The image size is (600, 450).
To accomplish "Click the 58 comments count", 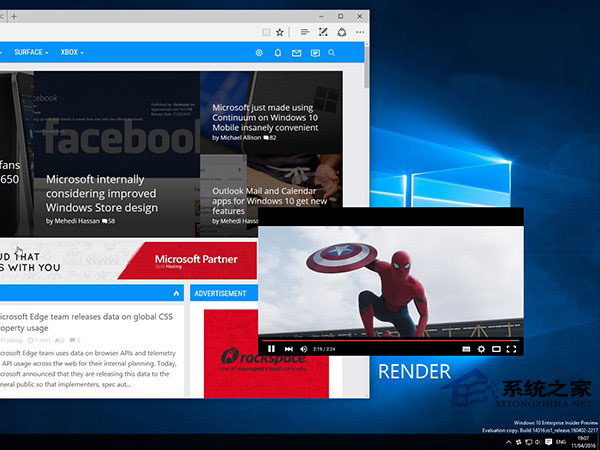I will tap(109, 221).
